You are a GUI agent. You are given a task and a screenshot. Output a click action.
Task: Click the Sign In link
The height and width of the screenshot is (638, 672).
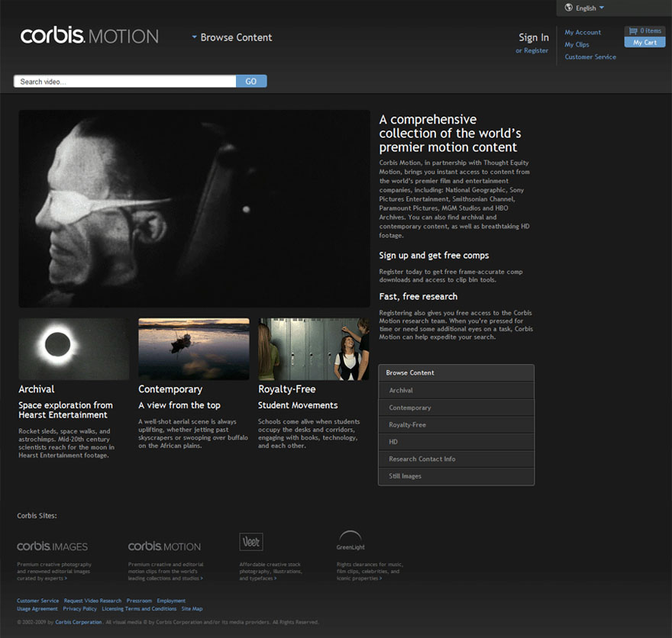[x=534, y=37]
